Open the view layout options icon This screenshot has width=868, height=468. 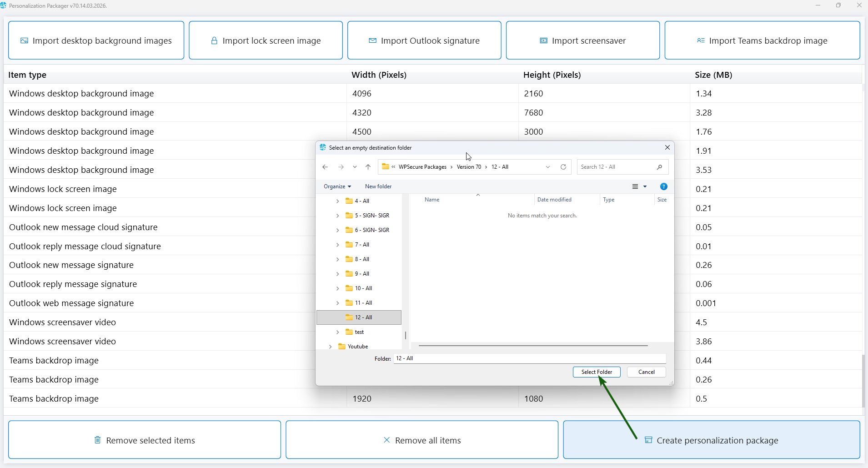coord(635,186)
